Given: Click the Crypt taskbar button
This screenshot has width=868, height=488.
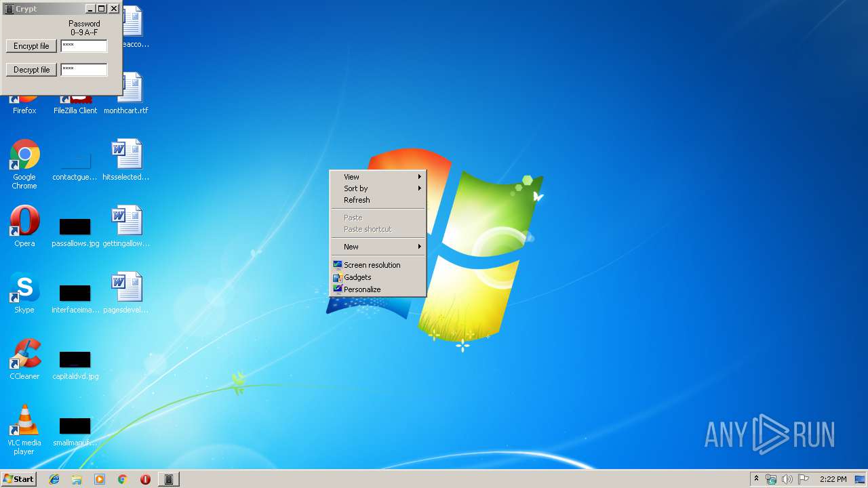Looking at the screenshot, I should (x=169, y=479).
